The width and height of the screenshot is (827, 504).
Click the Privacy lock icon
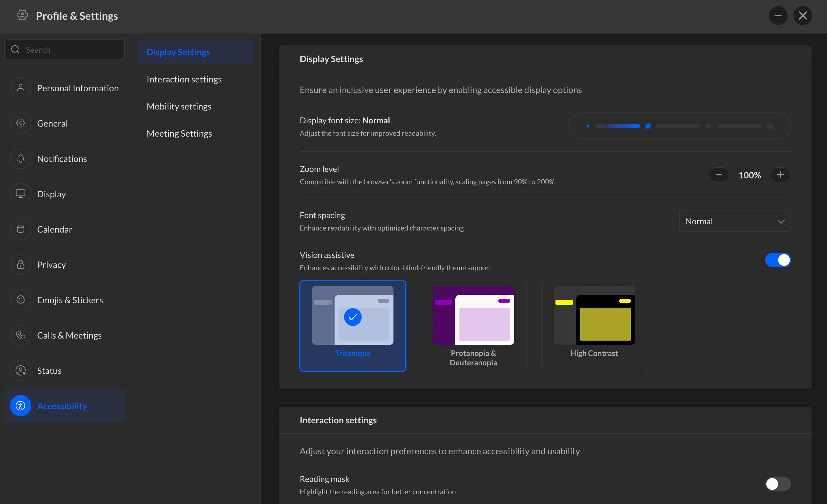21,264
